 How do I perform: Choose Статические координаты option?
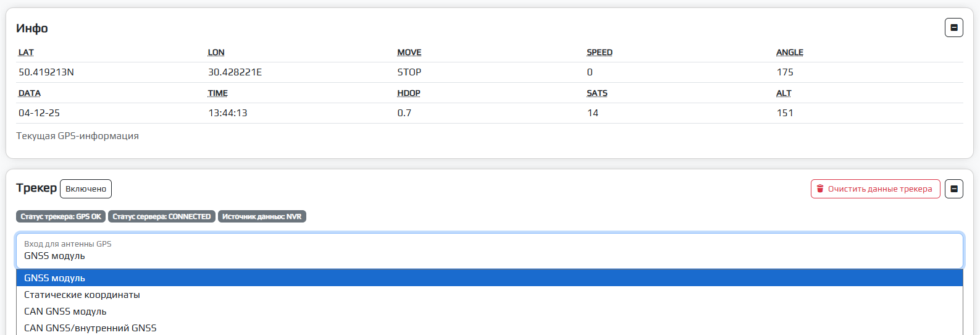tap(82, 295)
